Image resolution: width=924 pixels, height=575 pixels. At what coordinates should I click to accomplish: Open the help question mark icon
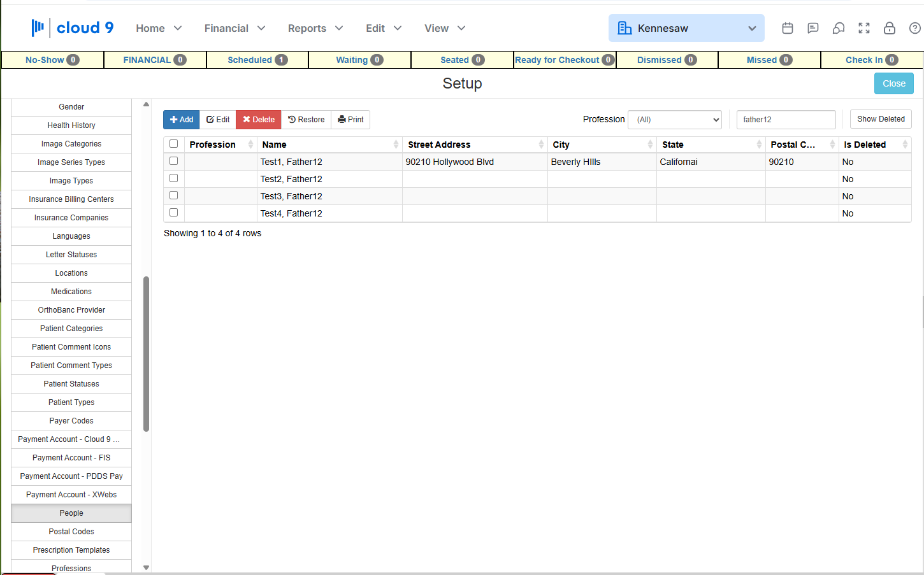pyautogui.click(x=915, y=28)
